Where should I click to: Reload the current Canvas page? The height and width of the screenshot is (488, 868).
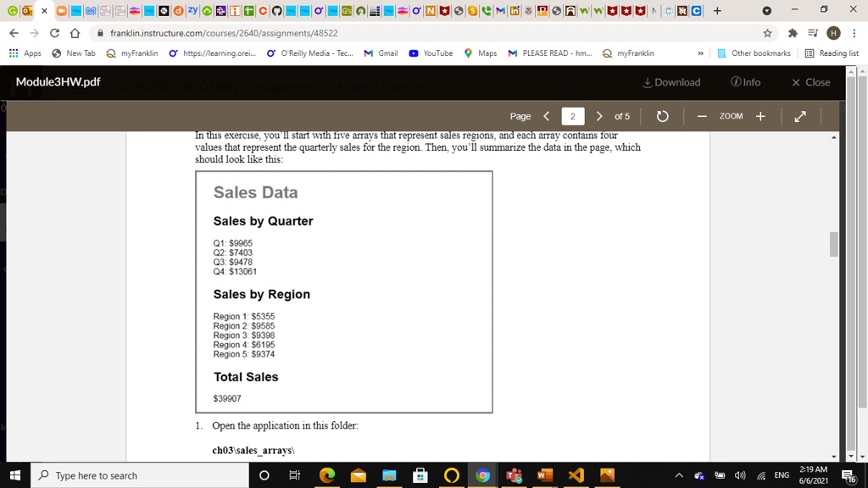[x=53, y=32]
